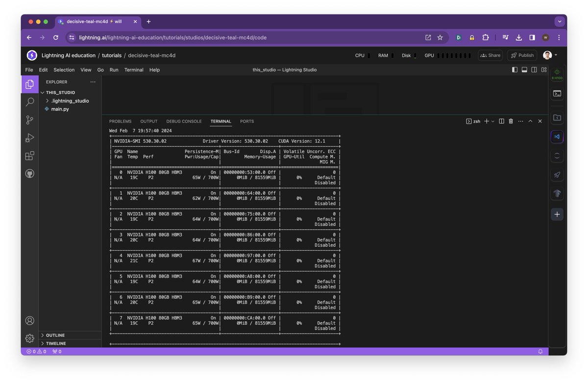This screenshot has height=383, width=588.
Task: Expand the OUTLINE section
Action: click(70, 335)
